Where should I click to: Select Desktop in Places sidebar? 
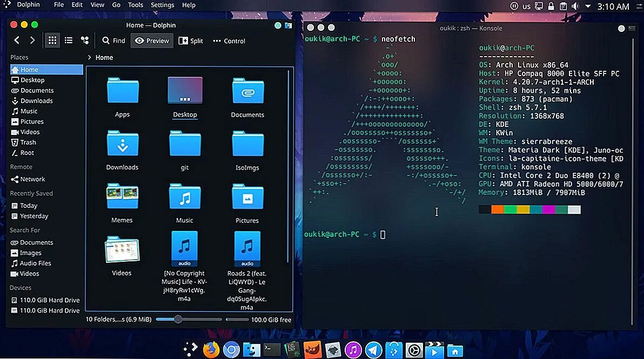(x=46, y=80)
